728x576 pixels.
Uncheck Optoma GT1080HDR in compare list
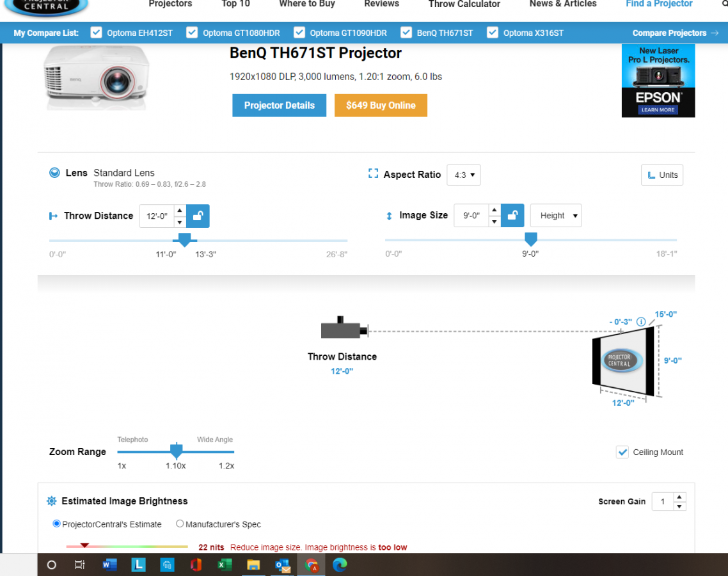[192, 33]
